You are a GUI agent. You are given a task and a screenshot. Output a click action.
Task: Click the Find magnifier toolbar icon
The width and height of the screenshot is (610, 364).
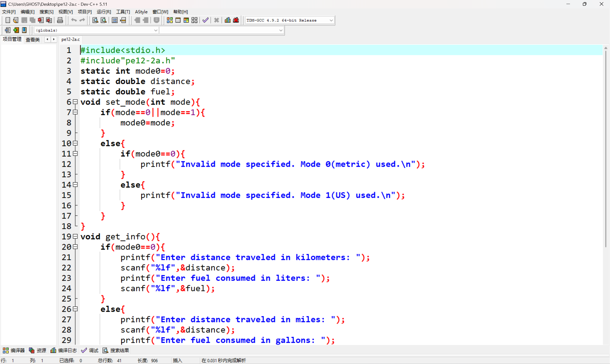[95, 20]
